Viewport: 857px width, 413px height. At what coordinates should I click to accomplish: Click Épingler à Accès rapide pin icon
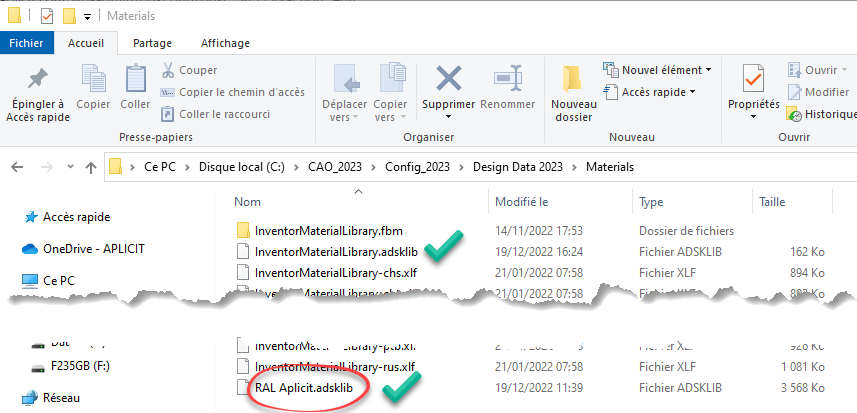[x=37, y=80]
